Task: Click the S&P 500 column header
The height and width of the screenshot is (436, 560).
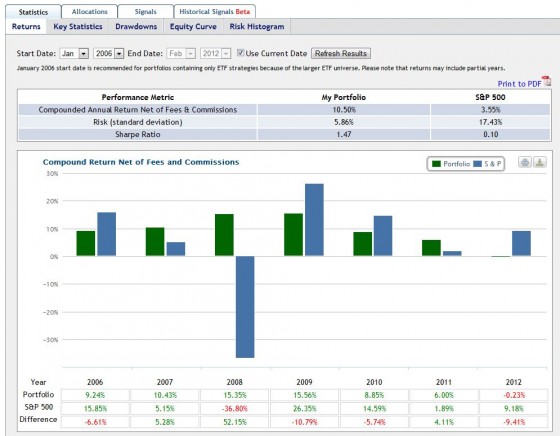Action: pos(490,97)
